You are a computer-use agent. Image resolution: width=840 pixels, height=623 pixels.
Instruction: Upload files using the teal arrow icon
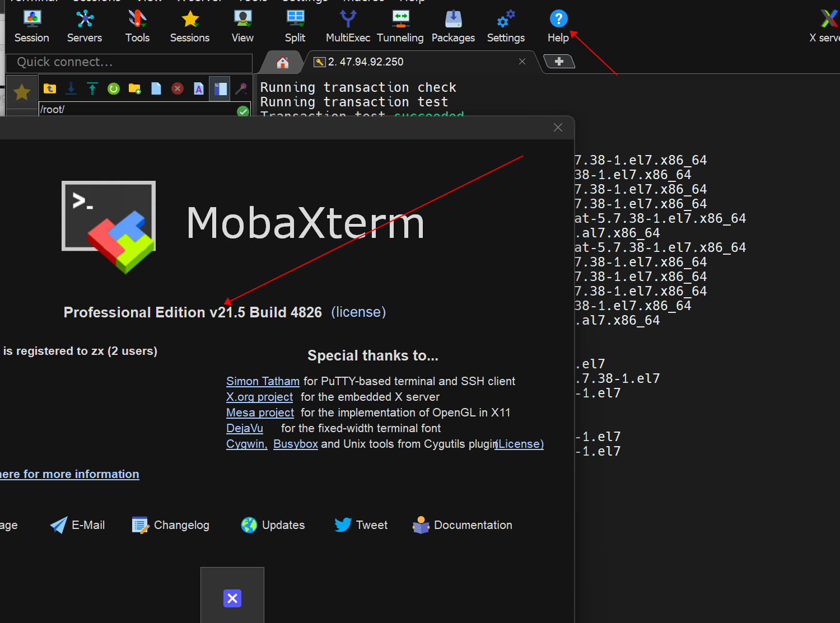tap(92, 88)
